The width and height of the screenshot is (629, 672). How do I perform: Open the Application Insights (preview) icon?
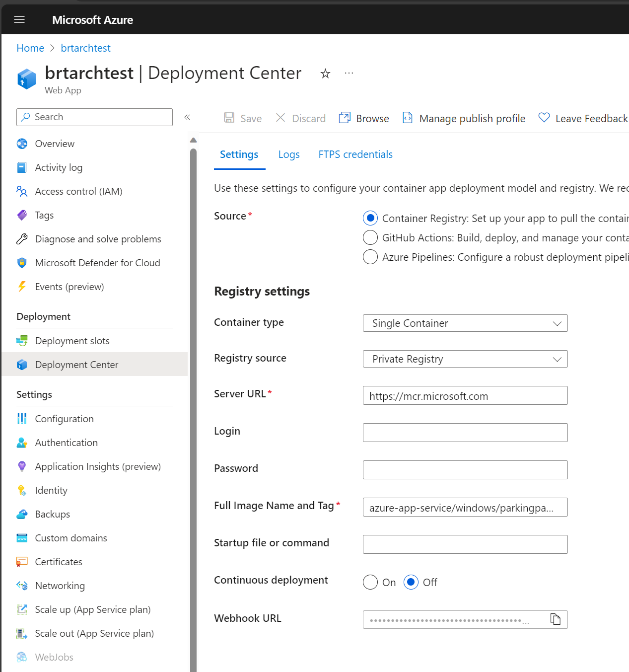coord(22,466)
